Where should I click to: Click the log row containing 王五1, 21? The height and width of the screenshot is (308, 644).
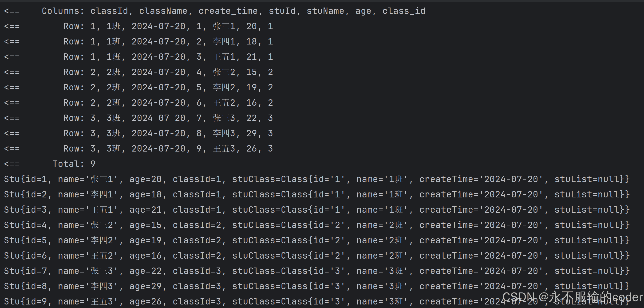[138, 57]
